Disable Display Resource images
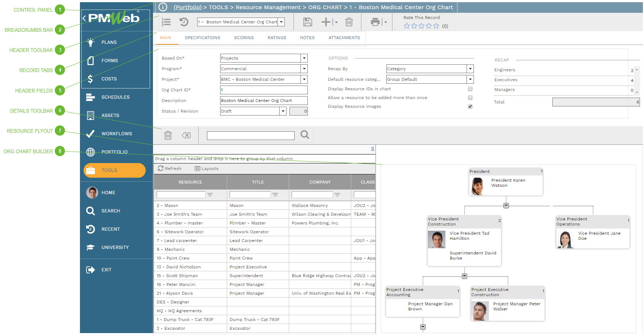 [x=470, y=106]
